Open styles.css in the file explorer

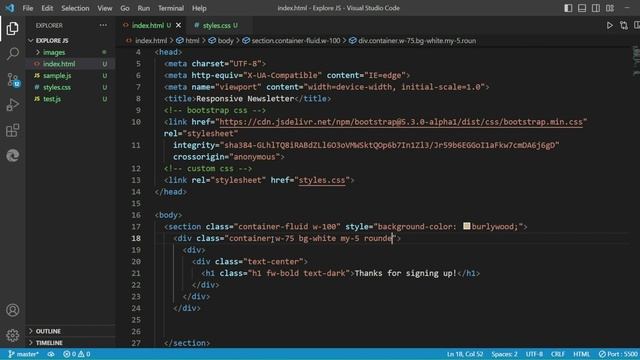tap(71, 87)
